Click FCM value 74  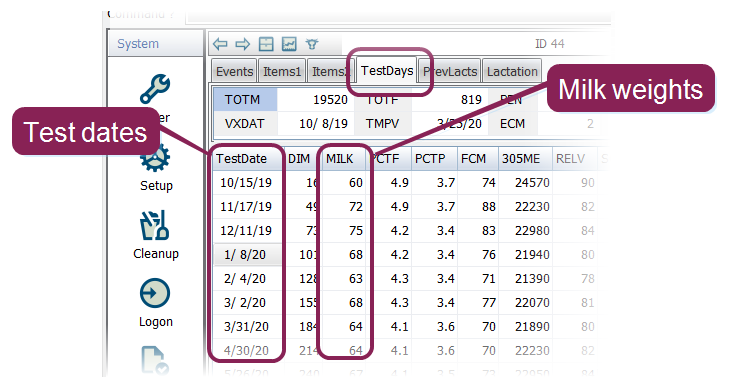point(489,183)
